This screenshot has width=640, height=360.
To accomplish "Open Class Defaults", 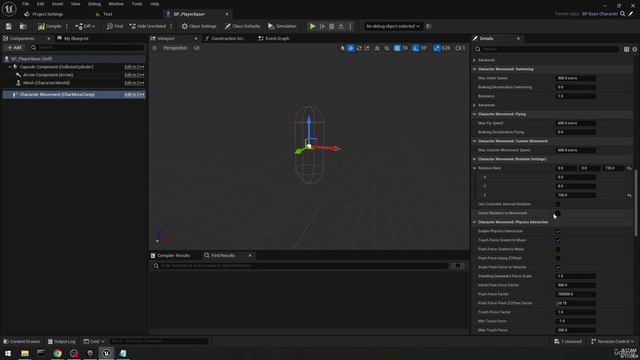I will click(242, 26).
